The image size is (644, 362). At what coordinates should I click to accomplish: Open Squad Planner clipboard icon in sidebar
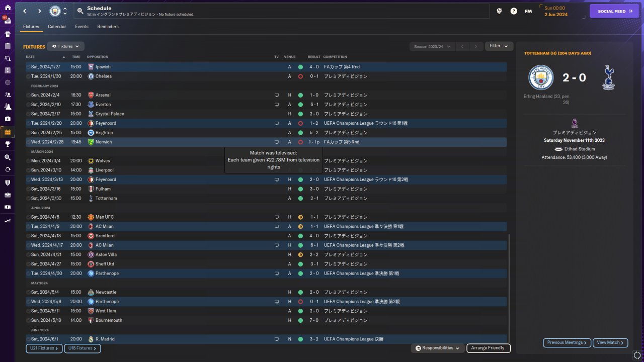click(8, 46)
